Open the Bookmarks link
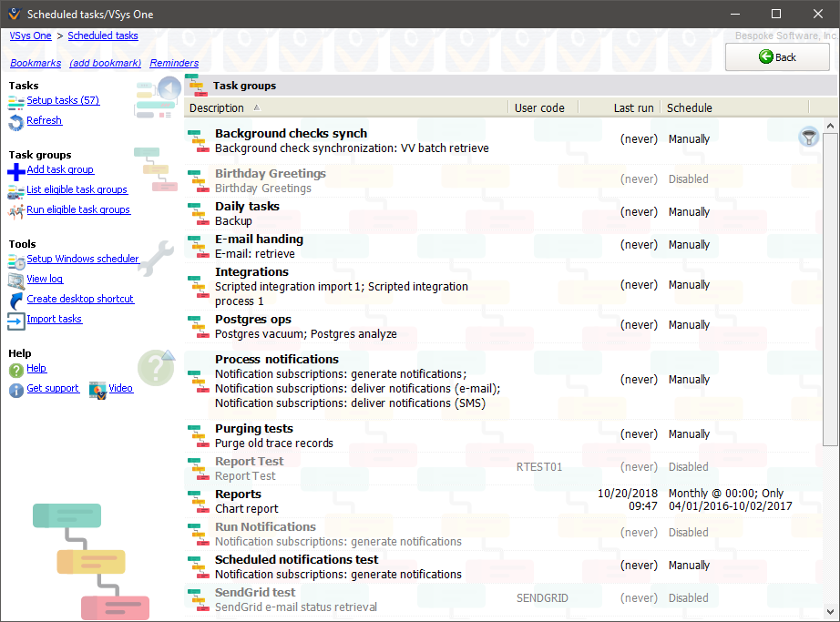Viewport: 840px width, 622px height. tap(36, 63)
